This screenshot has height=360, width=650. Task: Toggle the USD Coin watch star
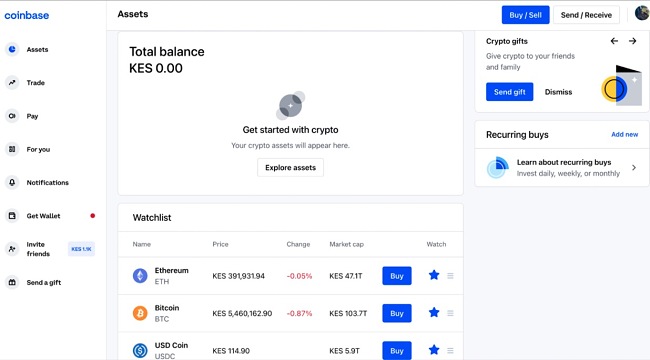point(434,350)
